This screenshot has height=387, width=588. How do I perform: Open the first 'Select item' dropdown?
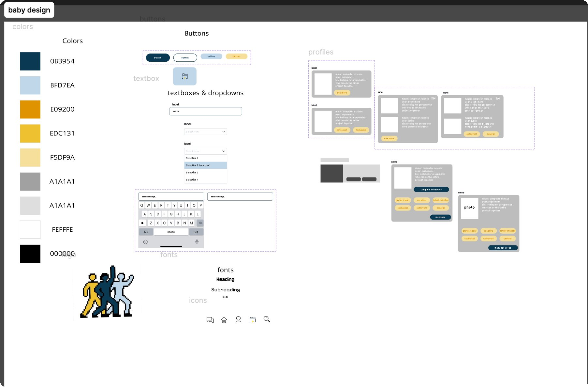pyautogui.click(x=205, y=132)
